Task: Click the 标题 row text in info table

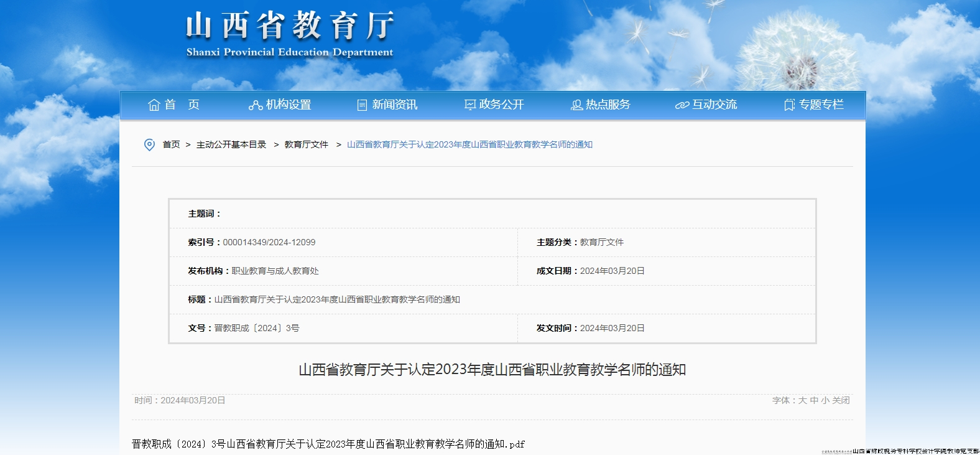Action: coord(337,299)
